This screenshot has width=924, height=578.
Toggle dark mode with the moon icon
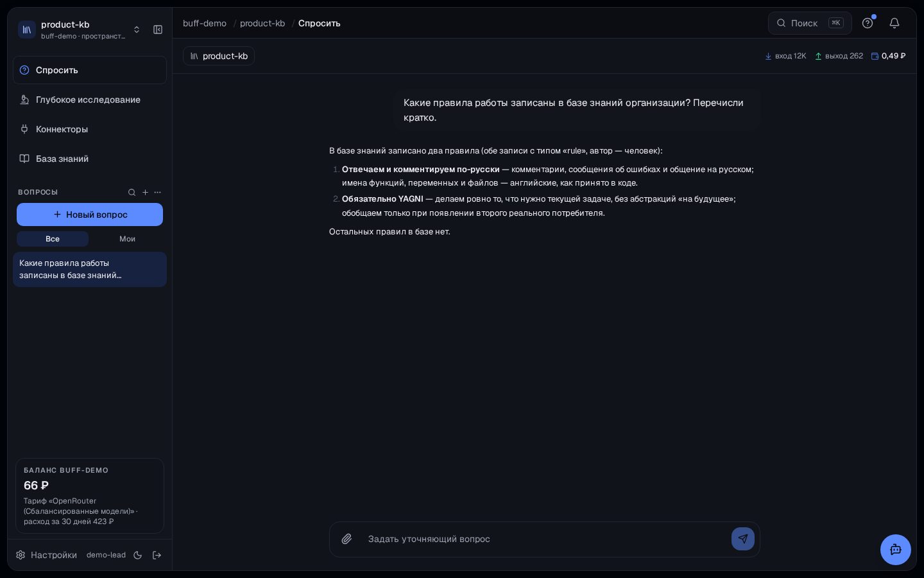137,555
